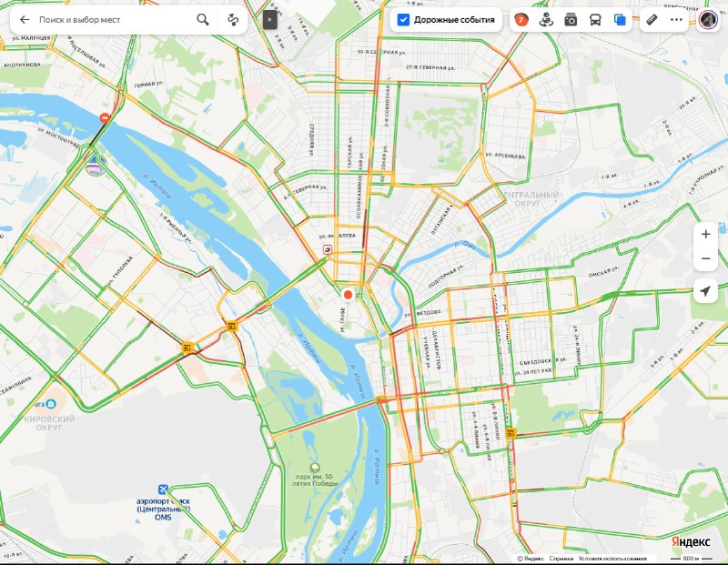728x565 pixels.
Task: Select the ruler distance tool
Action: click(652, 19)
